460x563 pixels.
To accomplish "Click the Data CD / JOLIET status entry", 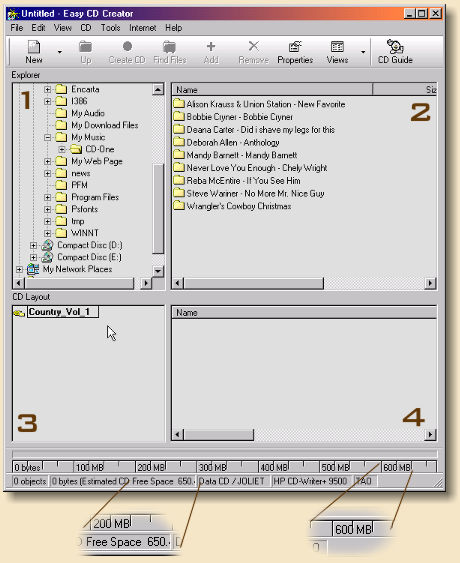I will (x=232, y=481).
